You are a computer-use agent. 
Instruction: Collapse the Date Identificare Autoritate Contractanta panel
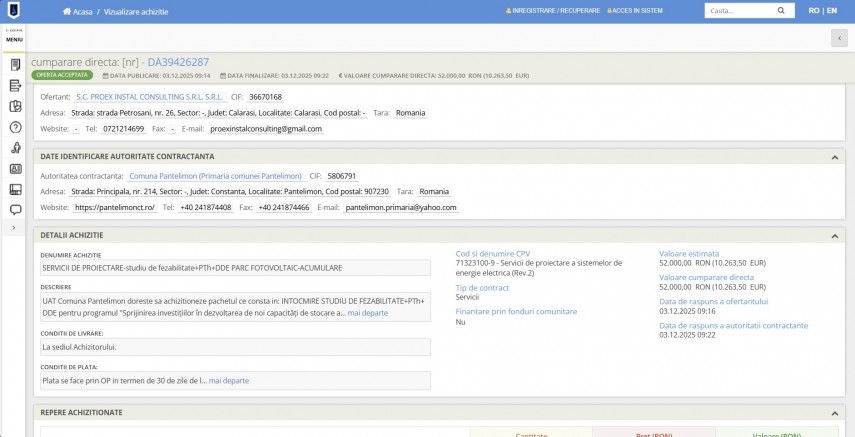coord(834,157)
